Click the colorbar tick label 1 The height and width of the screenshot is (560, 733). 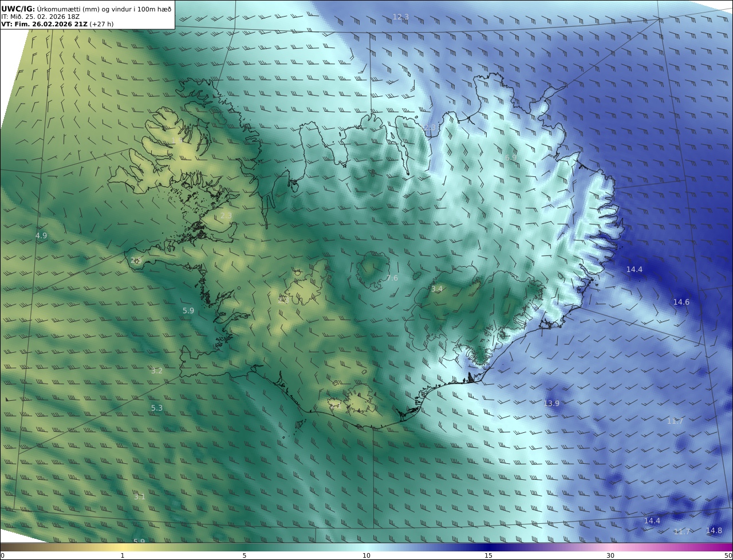tap(122, 555)
